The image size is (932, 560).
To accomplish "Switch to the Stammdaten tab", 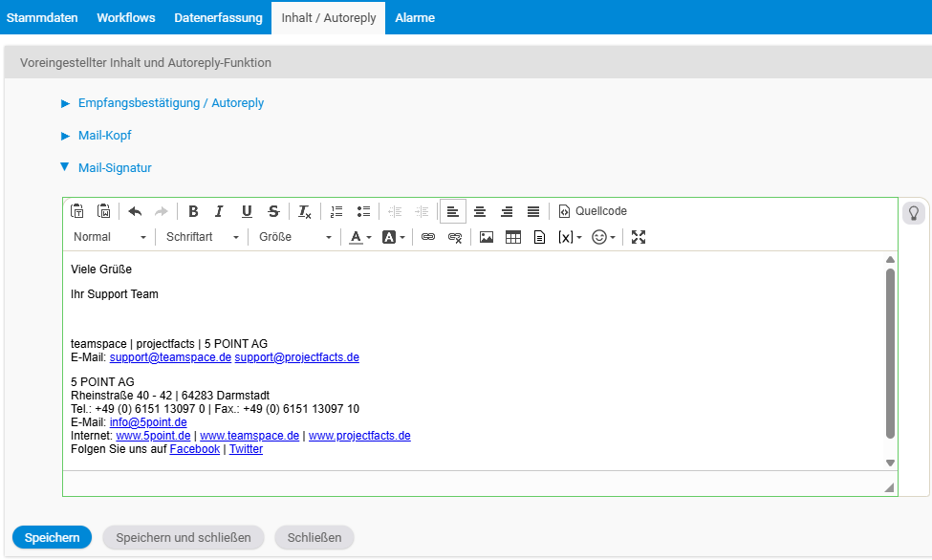I will pos(42,18).
